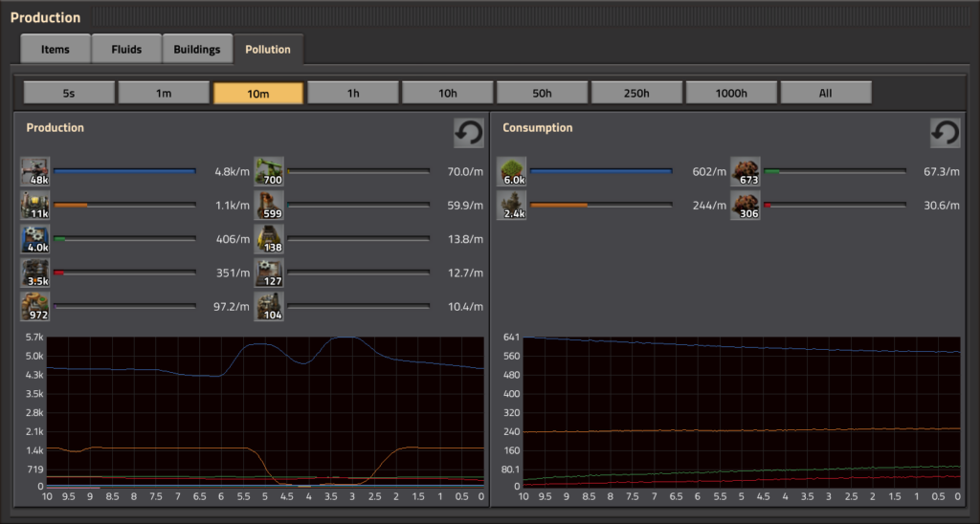Click the blue assembling machine icon showing 4.0k
980x524 pixels.
click(x=35, y=239)
